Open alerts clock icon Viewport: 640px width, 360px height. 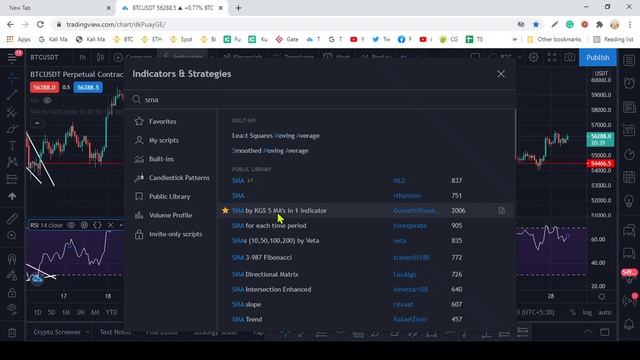[629, 83]
